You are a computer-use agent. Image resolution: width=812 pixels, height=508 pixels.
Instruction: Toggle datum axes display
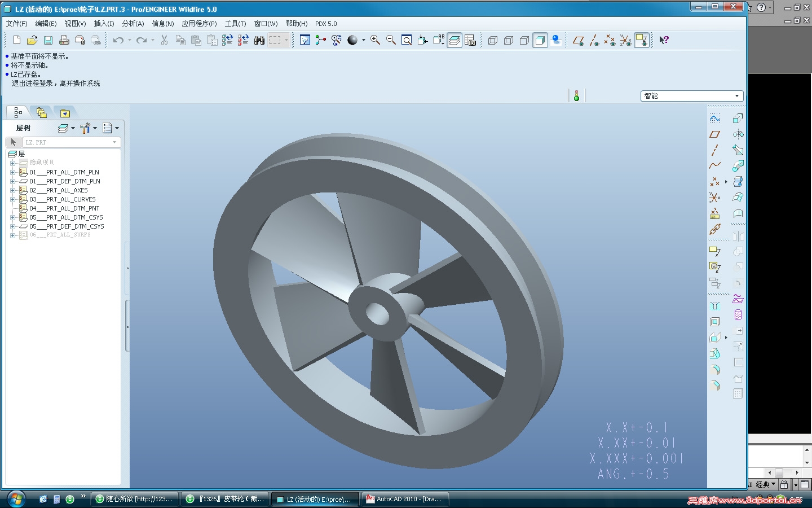[x=594, y=40]
